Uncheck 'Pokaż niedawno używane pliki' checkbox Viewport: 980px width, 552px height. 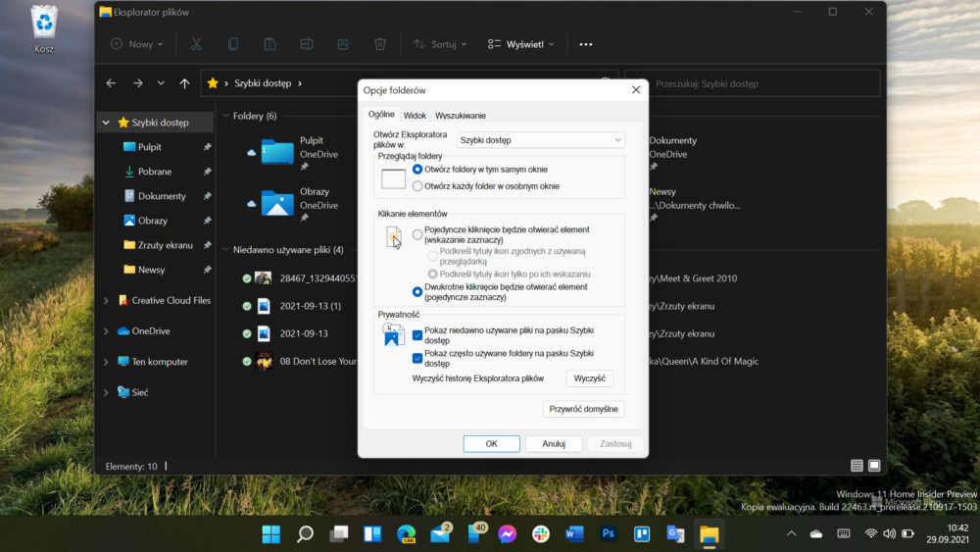pos(417,335)
